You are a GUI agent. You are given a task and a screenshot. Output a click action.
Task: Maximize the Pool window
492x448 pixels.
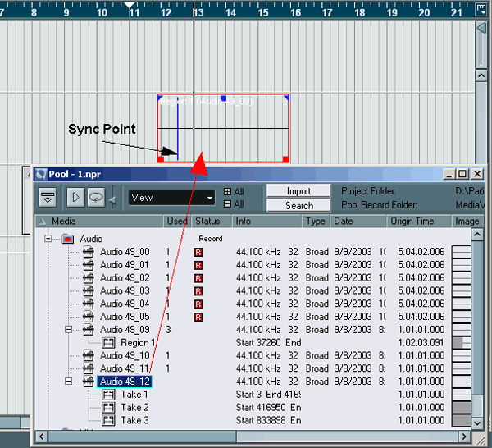[x=462, y=174]
